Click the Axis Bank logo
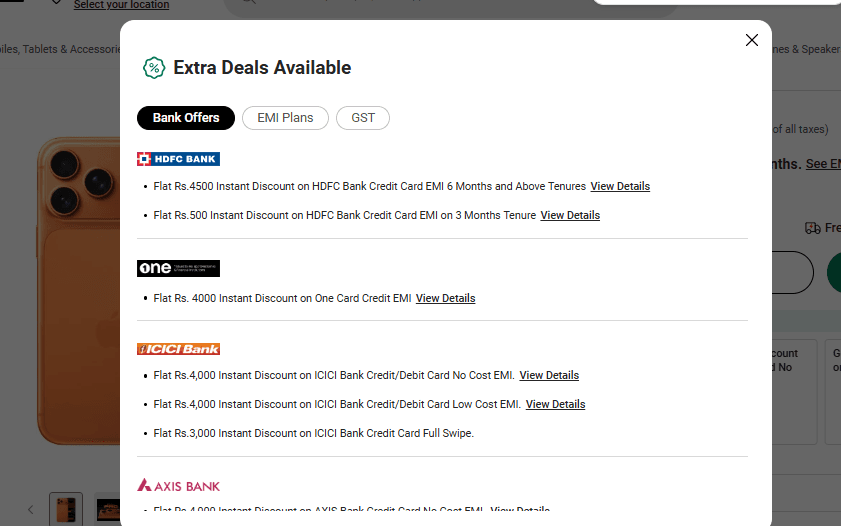 click(x=178, y=486)
